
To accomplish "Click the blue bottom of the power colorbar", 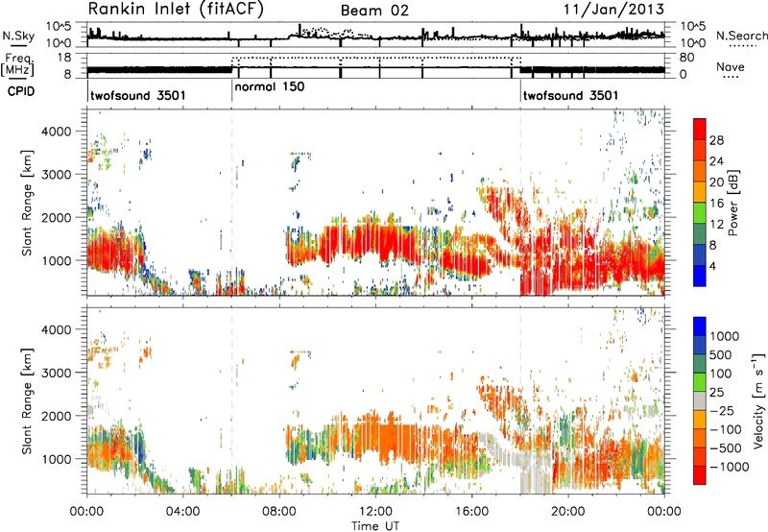I will (700, 276).
